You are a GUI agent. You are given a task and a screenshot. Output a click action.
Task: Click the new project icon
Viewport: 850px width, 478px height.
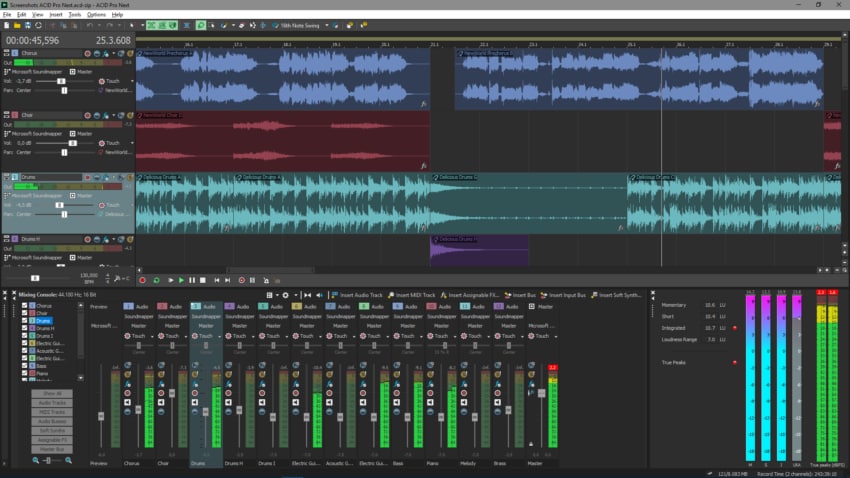coord(7,25)
